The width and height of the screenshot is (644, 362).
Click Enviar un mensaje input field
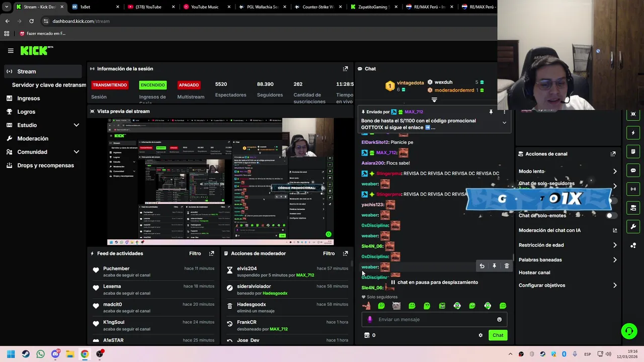(434, 319)
